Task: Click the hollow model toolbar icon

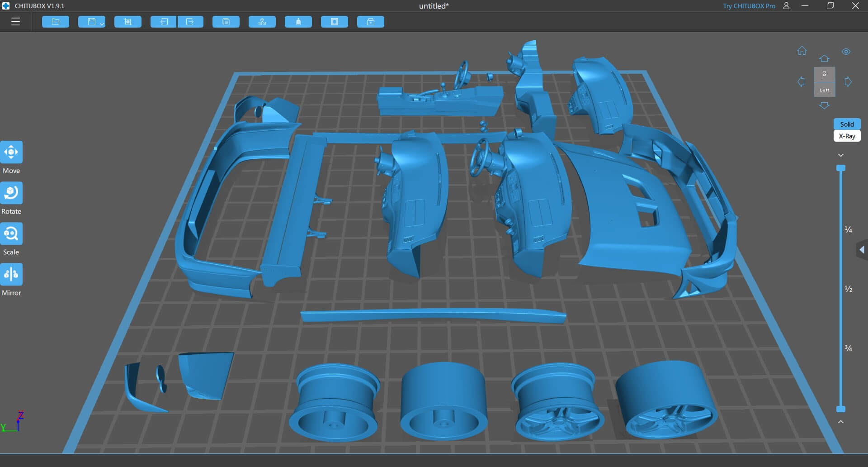Action: [x=298, y=22]
